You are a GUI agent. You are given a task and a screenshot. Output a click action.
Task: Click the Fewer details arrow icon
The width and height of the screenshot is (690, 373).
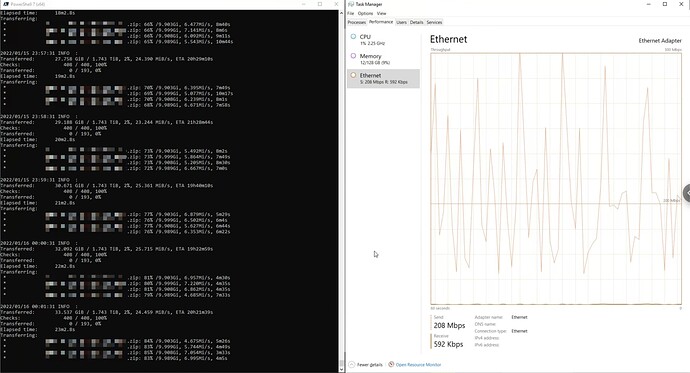coord(352,365)
